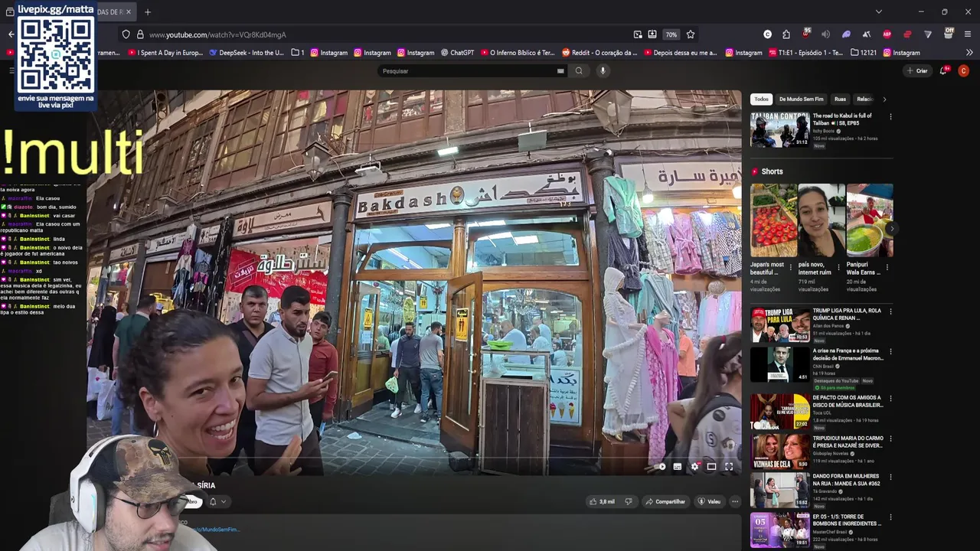Open options for EP. 05 TORRE DE BOMBONS
Screen dimensions: 980x551
pos(890,517)
